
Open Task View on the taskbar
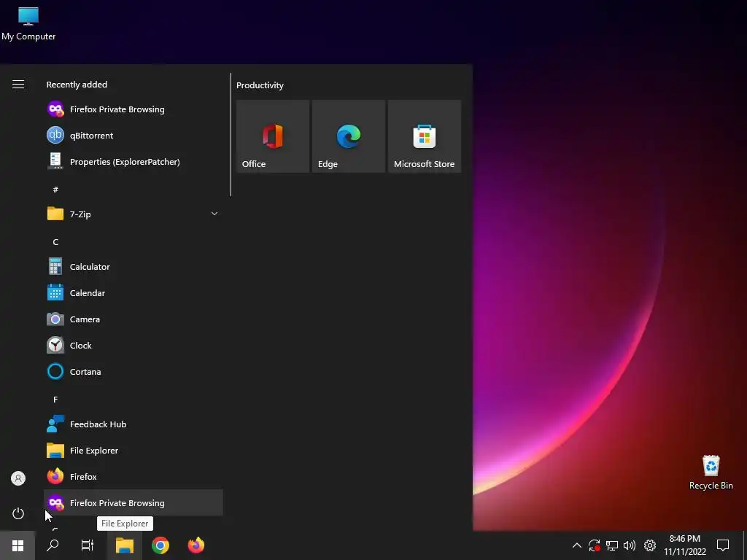tap(88, 545)
